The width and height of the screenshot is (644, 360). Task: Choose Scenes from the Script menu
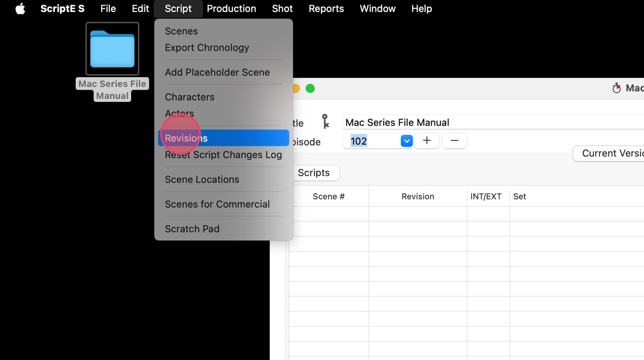coord(224,31)
